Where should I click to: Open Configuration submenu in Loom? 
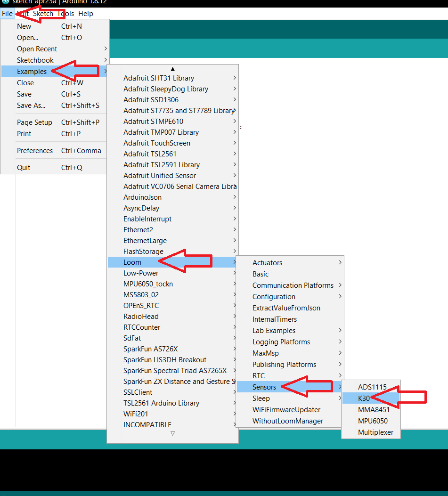(290, 297)
